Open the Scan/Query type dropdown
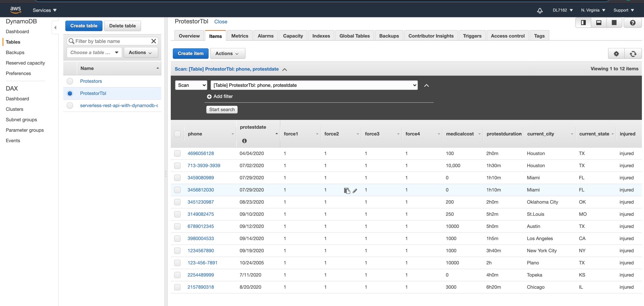This screenshot has width=644, height=306. pos(191,85)
